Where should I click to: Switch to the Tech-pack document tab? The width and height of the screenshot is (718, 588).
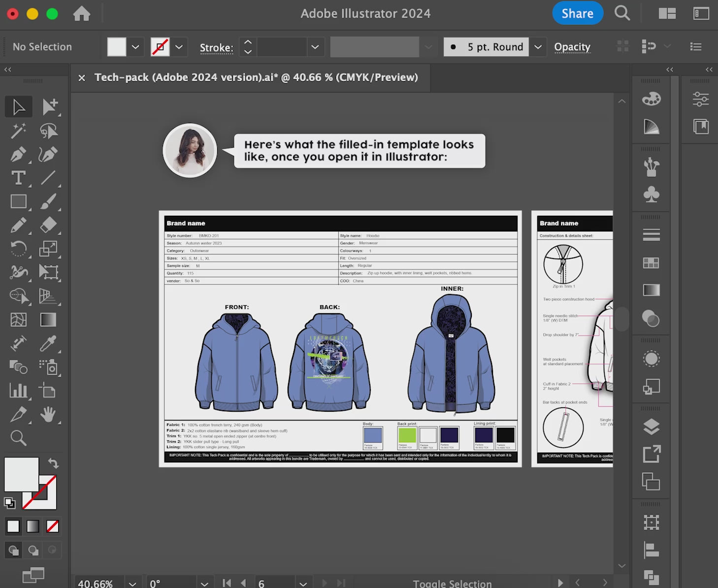pos(256,77)
